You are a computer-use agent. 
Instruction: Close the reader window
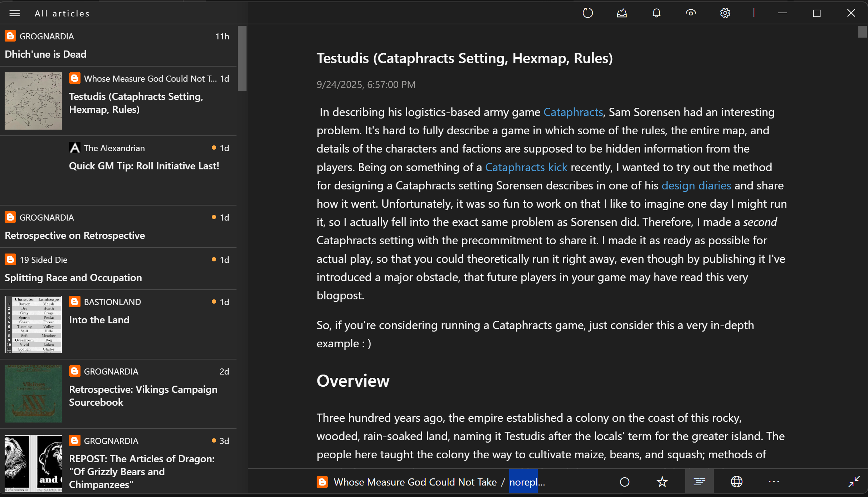(851, 13)
